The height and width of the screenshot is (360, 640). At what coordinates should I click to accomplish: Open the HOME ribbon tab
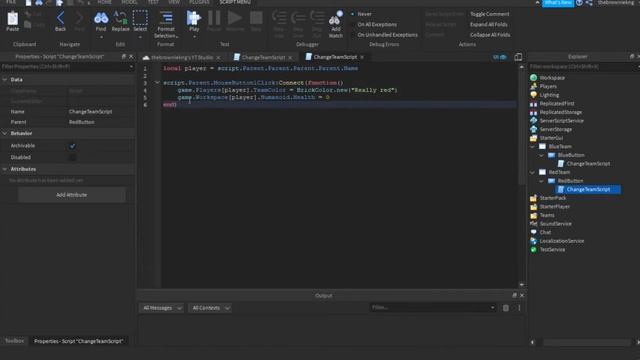click(104, 2)
